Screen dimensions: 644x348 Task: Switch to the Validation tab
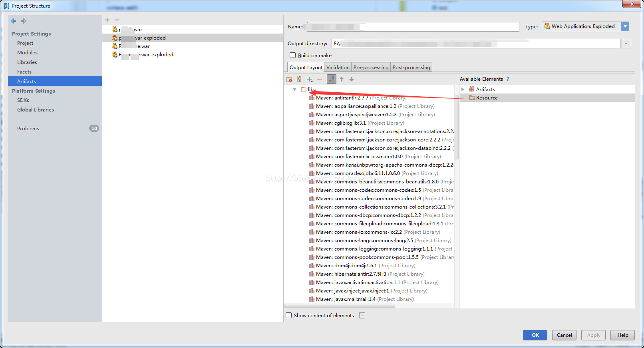pos(338,67)
